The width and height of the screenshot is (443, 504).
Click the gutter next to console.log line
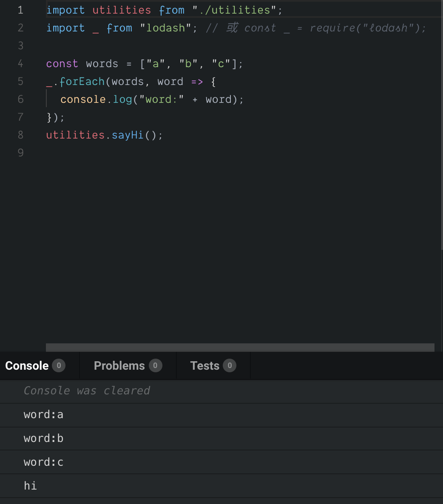20,99
